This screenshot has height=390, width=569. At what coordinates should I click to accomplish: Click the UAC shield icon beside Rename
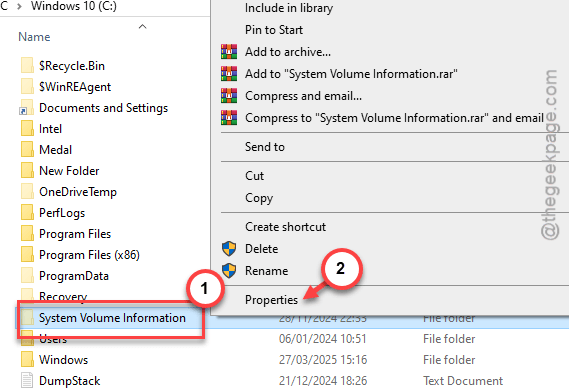coord(229,271)
